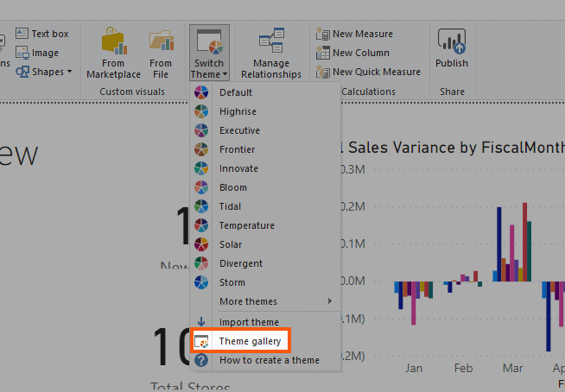565x392 pixels.
Task: Click the Bloom theme color icon
Action: [201, 187]
